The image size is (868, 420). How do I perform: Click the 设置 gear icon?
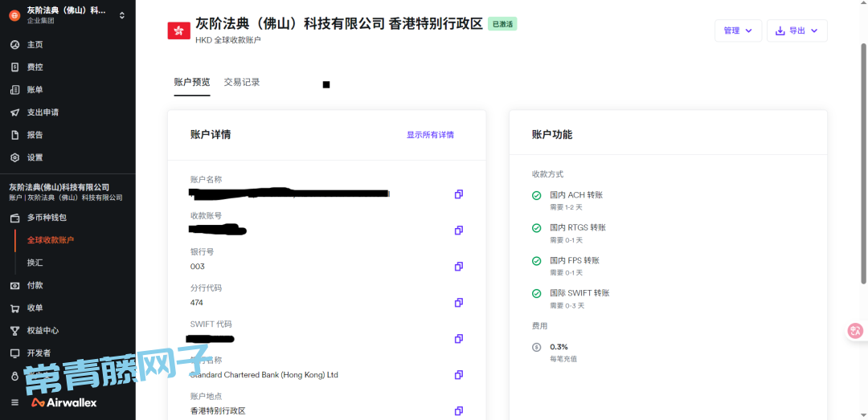pyautogui.click(x=15, y=157)
